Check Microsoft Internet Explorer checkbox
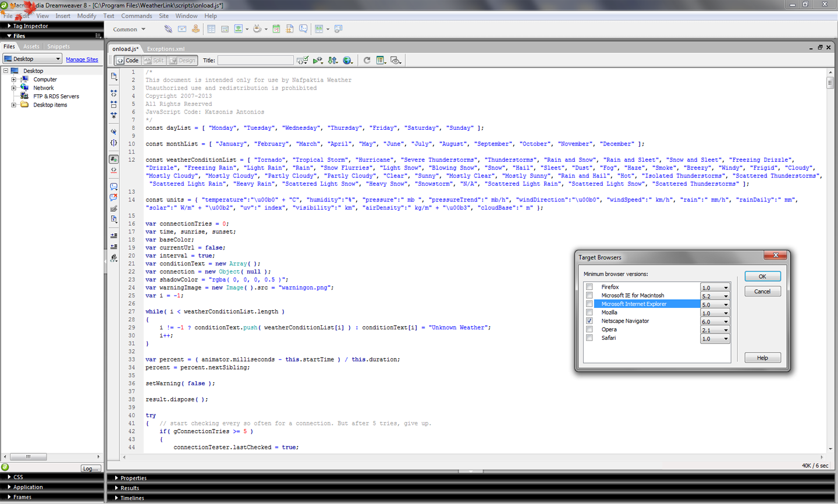Viewport: 838px width, 504px height. coord(590,304)
